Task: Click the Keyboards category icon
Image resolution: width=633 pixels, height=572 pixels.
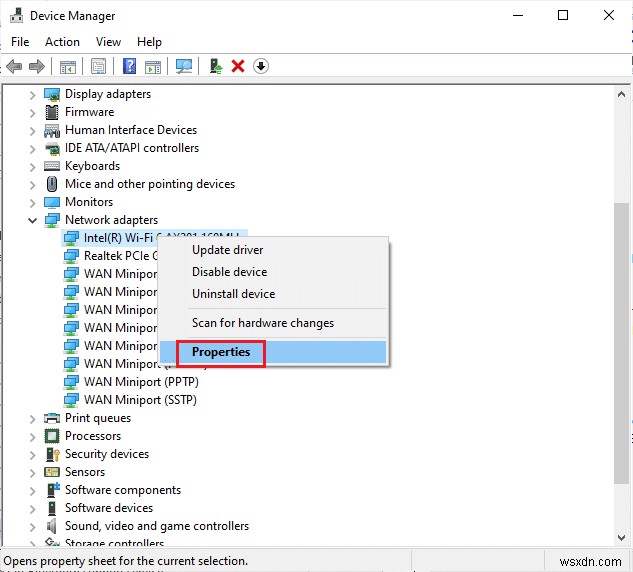Action: pos(52,166)
